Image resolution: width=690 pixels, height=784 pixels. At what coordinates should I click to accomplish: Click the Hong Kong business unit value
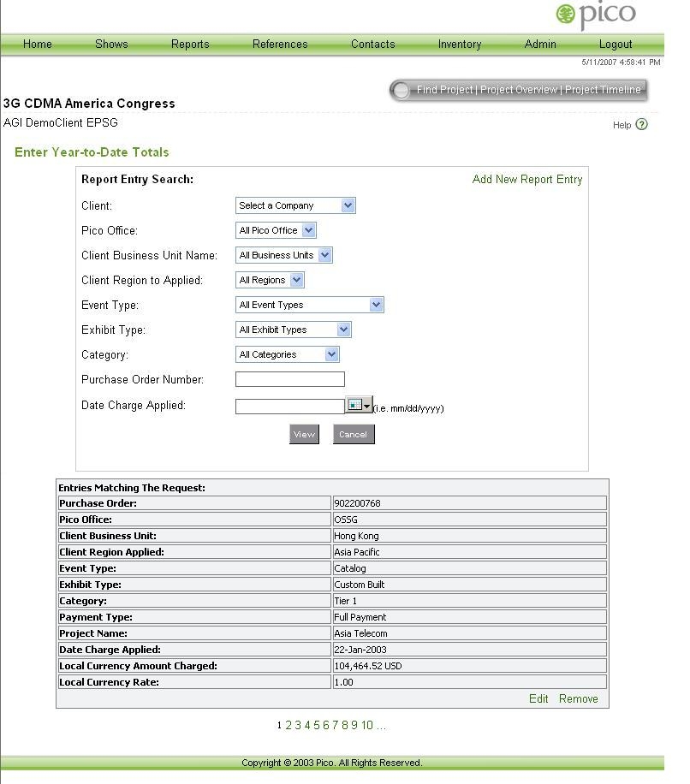pos(356,536)
